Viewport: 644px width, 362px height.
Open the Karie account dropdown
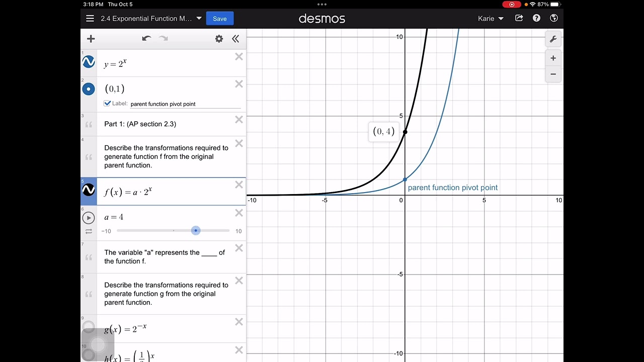point(491,19)
